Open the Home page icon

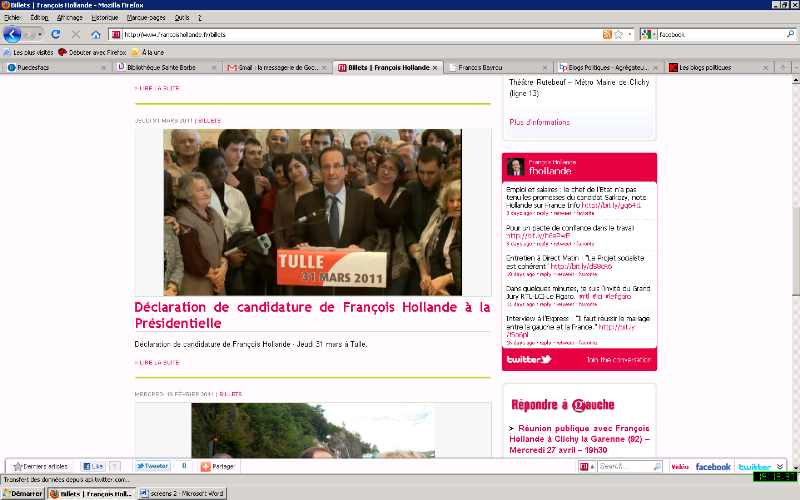pyautogui.click(x=96, y=34)
